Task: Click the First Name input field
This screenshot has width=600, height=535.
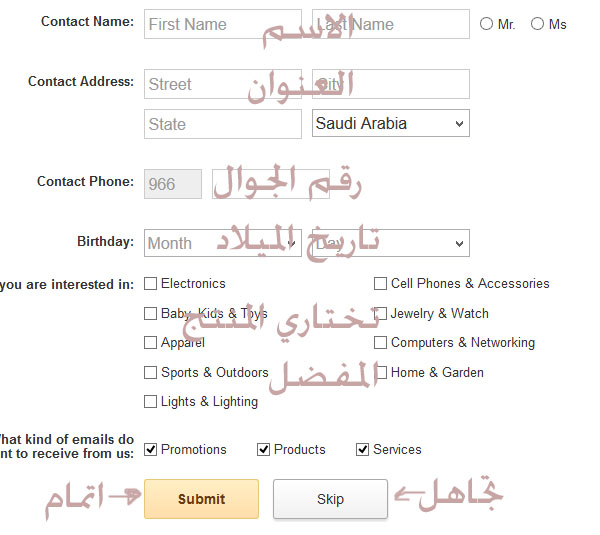Action: (x=222, y=24)
